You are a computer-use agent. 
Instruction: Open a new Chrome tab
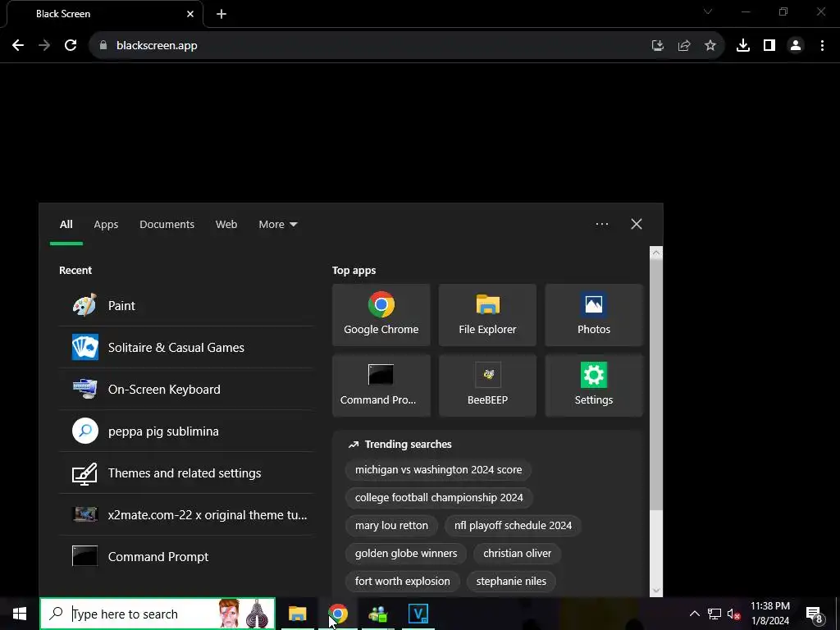221,14
